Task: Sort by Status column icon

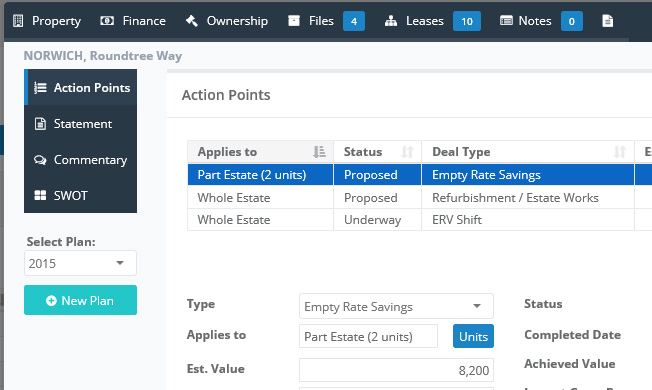Action: coord(408,152)
